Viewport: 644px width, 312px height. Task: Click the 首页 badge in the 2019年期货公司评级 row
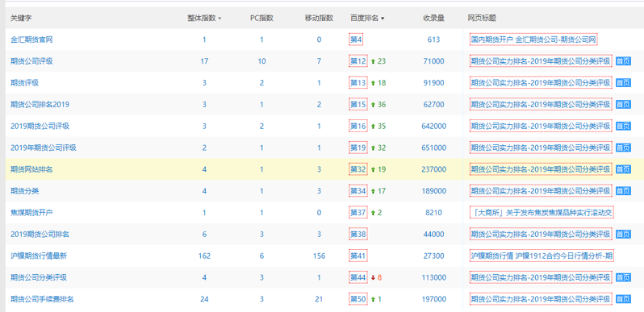623,148
